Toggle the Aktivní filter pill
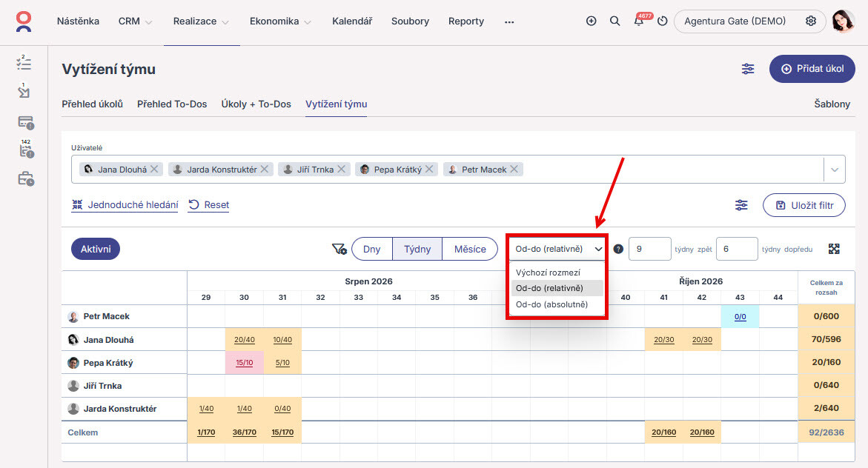The height and width of the screenshot is (468, 868). click(96, 249)
